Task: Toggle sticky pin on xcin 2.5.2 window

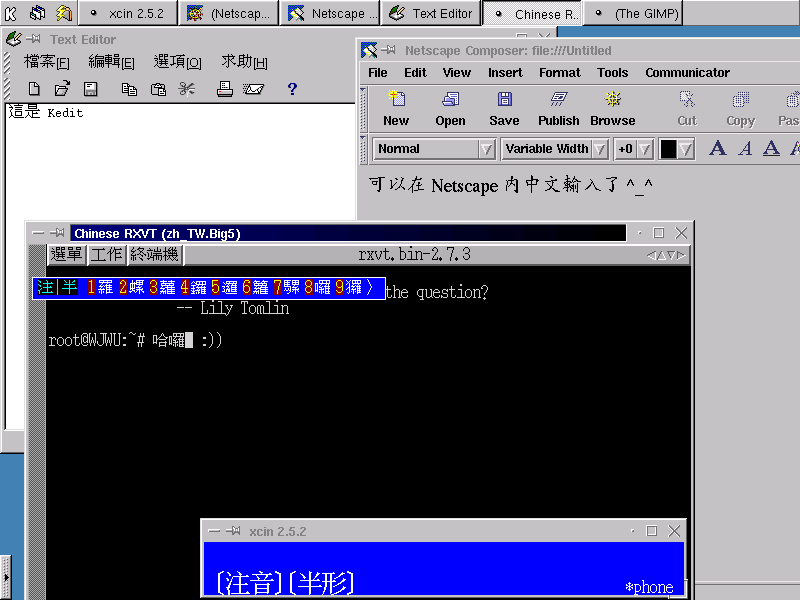Action: point(233,531)
